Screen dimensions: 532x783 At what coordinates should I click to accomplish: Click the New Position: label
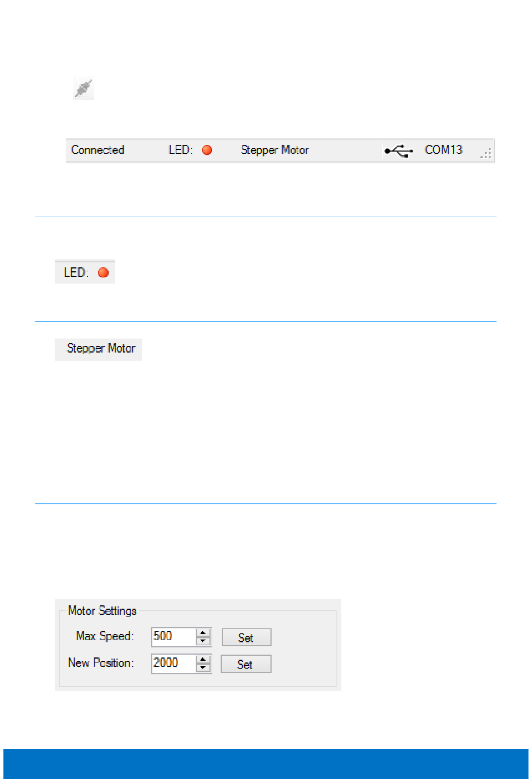tap(101, 663)
